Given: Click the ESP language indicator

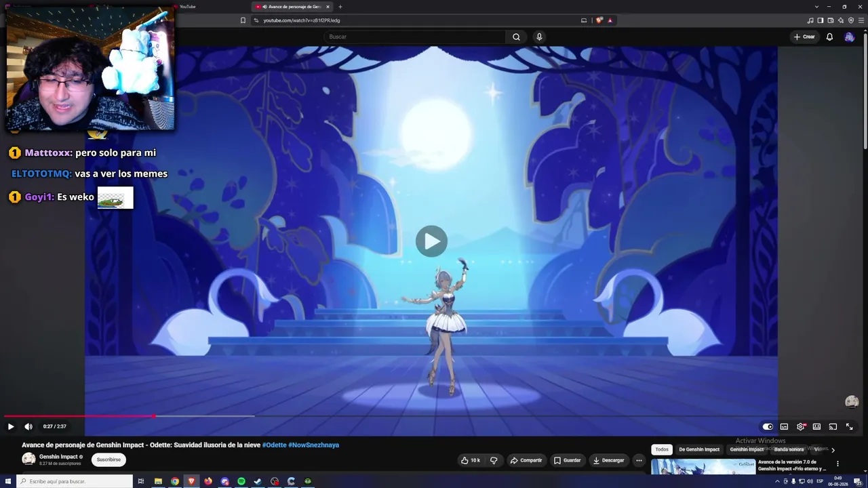Looking at the screenshot, I should point(820,481).
